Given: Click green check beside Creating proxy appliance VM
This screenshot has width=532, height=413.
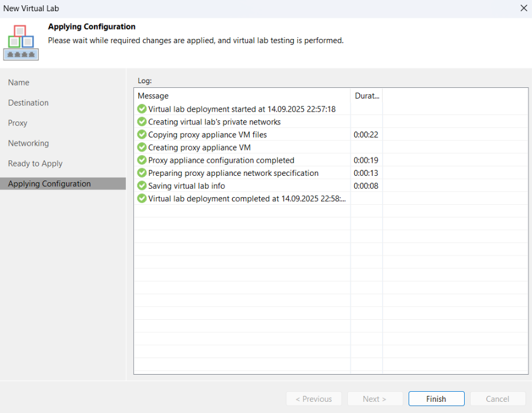Looking at the screenshot, I should coord(142,147).
